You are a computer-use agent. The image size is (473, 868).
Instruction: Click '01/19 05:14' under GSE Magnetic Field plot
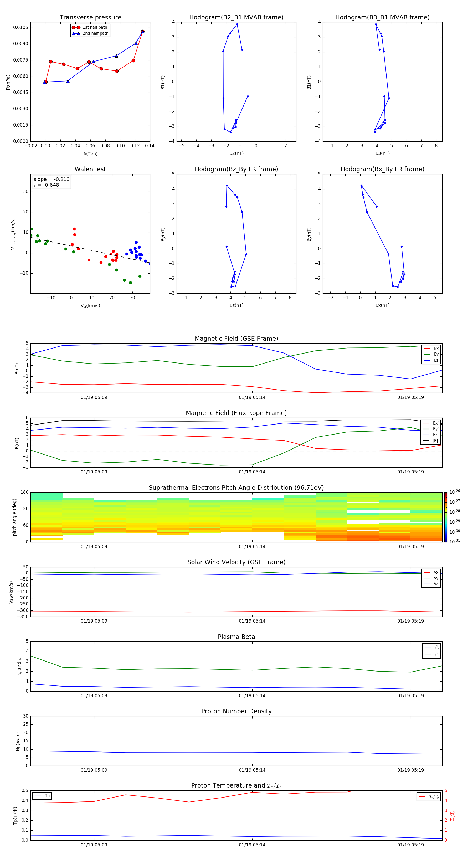[x=252, y=398]
